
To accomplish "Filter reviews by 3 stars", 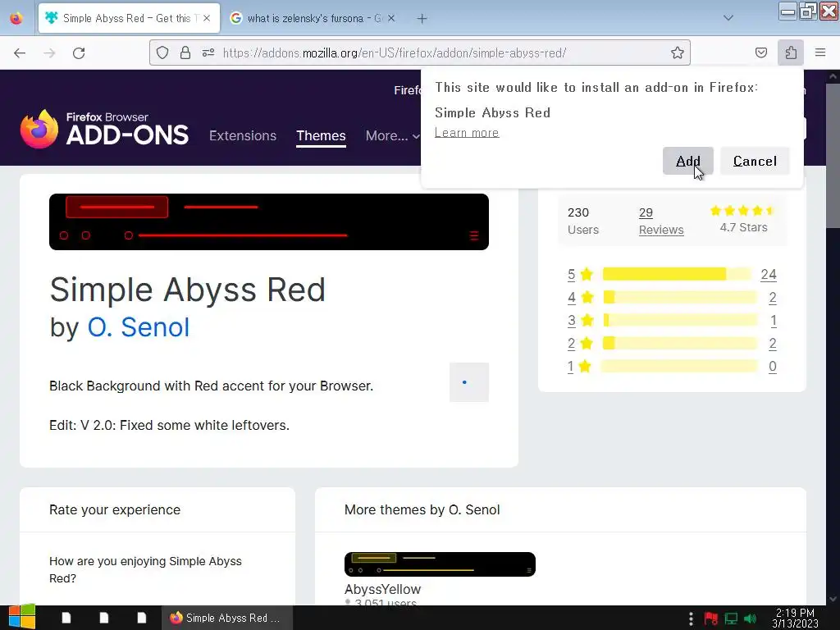I will [x=580, y=321].
